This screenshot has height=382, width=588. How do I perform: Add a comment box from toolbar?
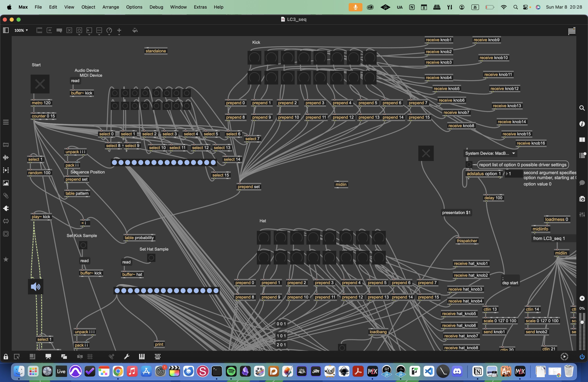(x=59, y=30)
